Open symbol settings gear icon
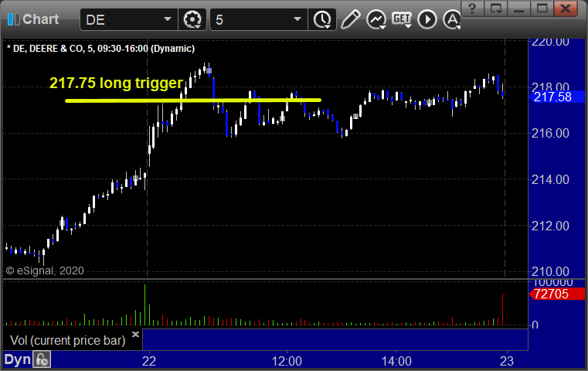The width and height of the screenshot is (588, 371). (x=192, y=19)
